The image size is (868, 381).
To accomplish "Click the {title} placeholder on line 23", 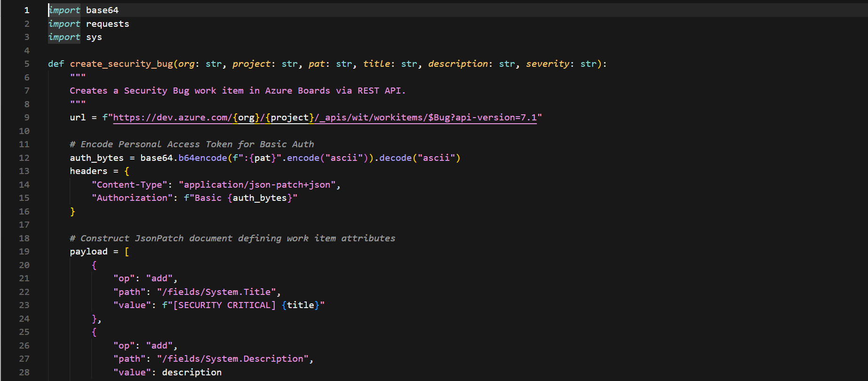I will pos(301,305).
